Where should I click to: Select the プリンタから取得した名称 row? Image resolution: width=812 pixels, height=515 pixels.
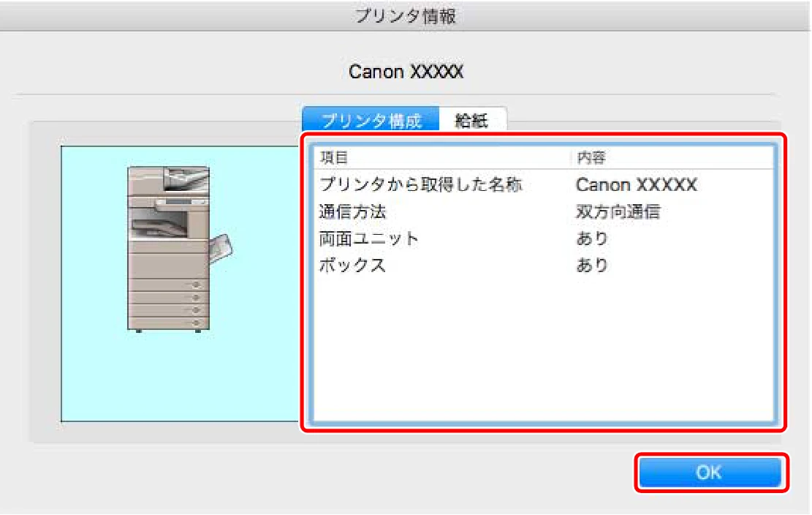coord(544,184)
